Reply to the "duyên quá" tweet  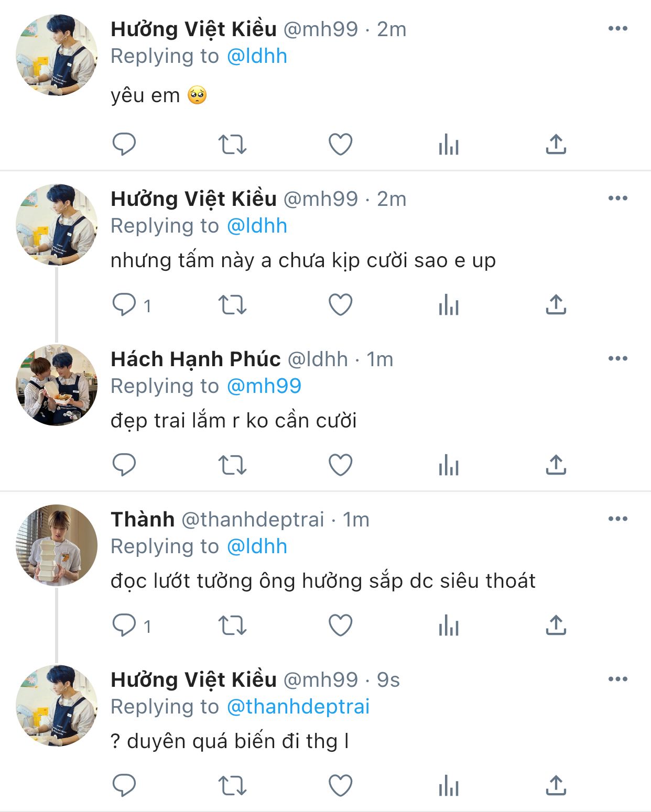point(124,785)
